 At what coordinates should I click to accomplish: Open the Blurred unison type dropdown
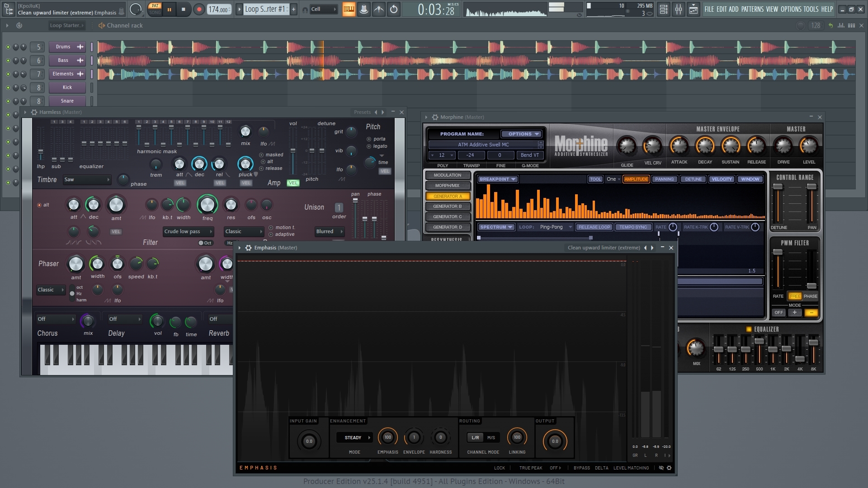click(x=329, y=232)
